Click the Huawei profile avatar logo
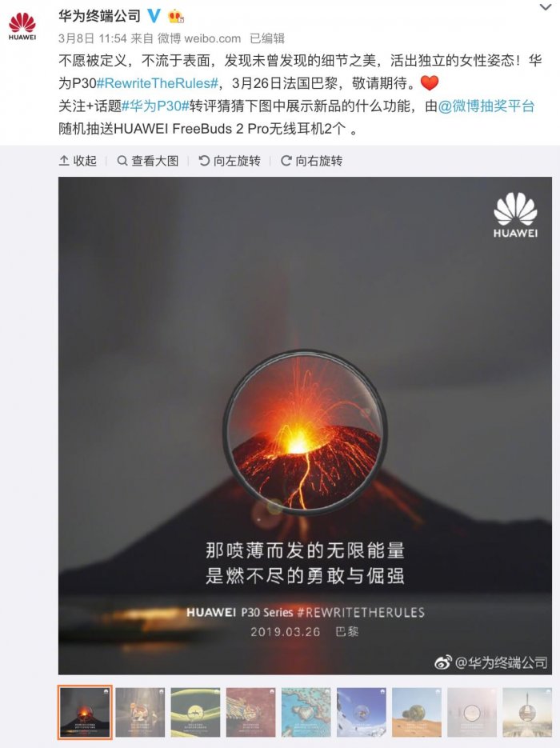 click(x=22, y=26)
